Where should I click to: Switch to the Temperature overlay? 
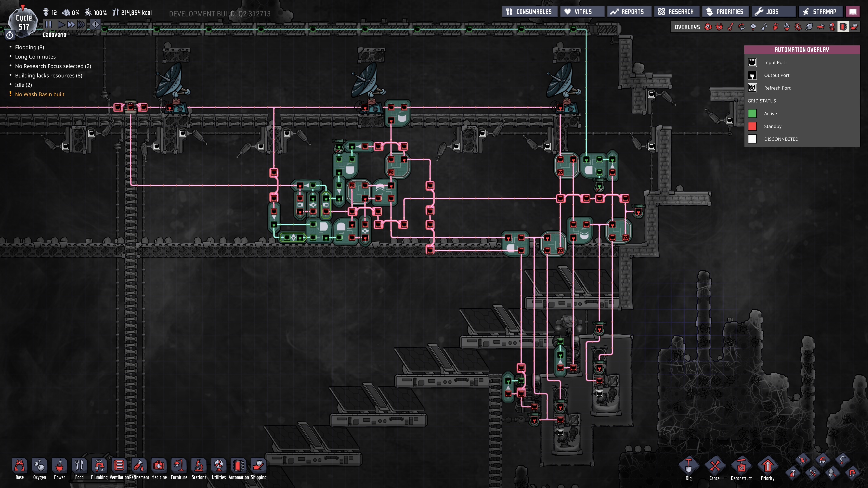[x=730, y=27]
